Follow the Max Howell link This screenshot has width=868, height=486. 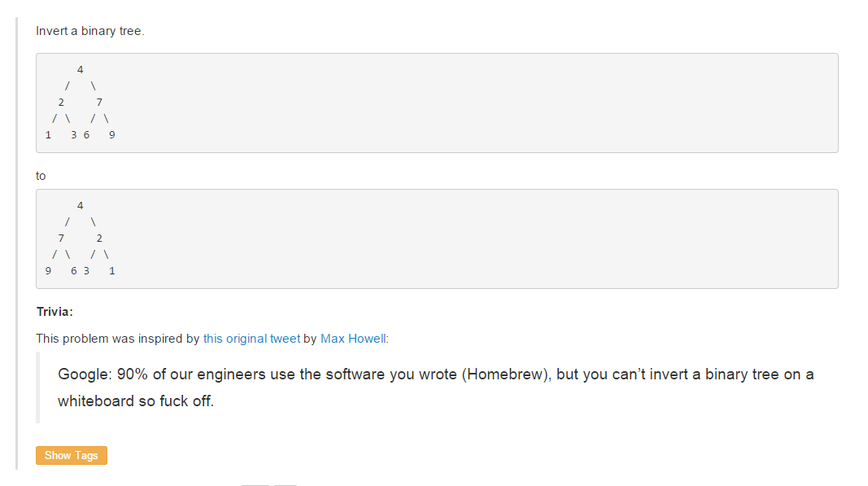(353, 339)
